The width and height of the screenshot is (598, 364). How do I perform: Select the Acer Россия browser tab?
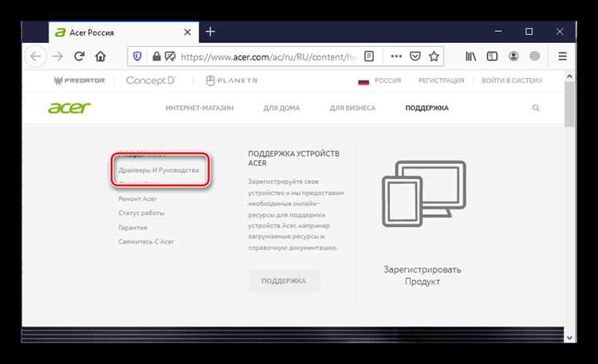124,33
